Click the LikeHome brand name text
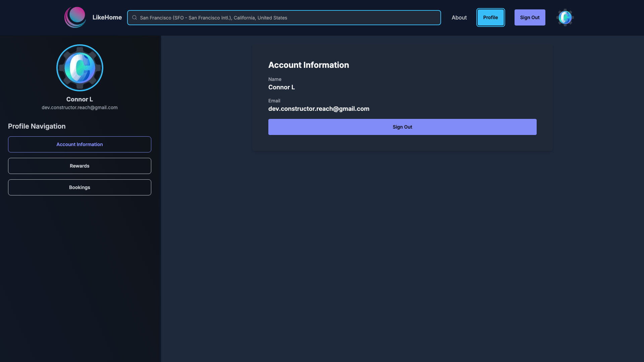This screenshot has height=362, width=644. pyautogui.click(x=107, y=17)
